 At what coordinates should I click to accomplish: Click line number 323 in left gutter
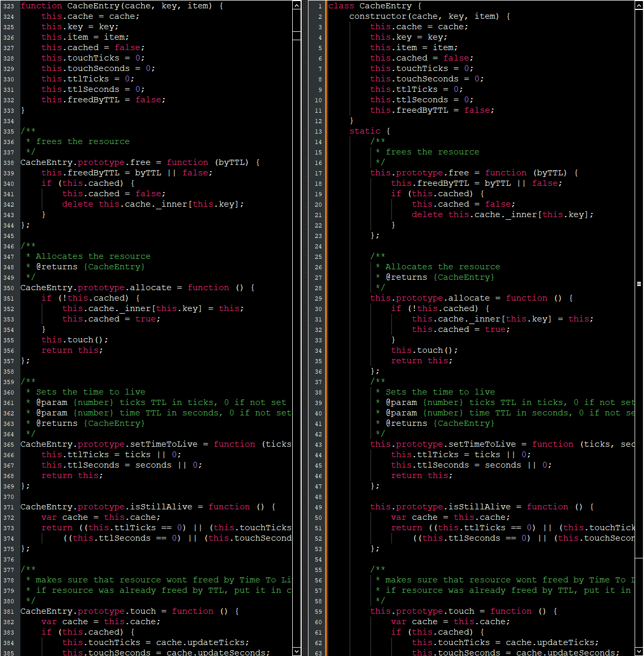coord(9,6)
